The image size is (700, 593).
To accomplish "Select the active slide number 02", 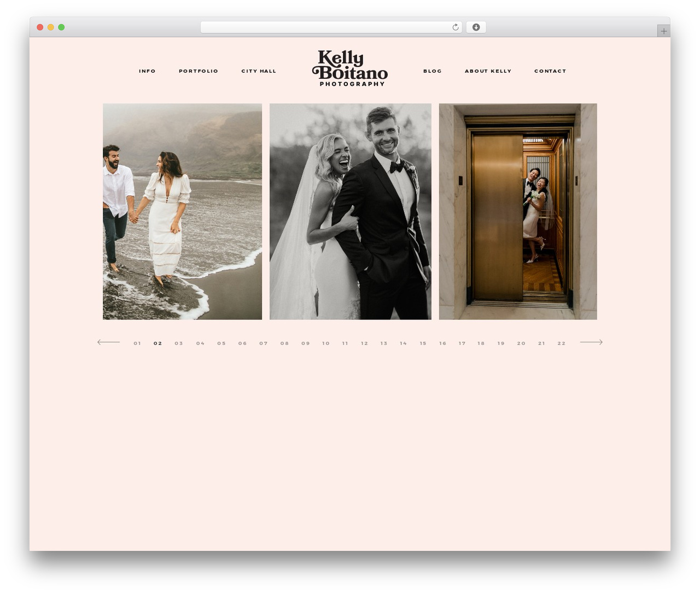I will [158, 344].
